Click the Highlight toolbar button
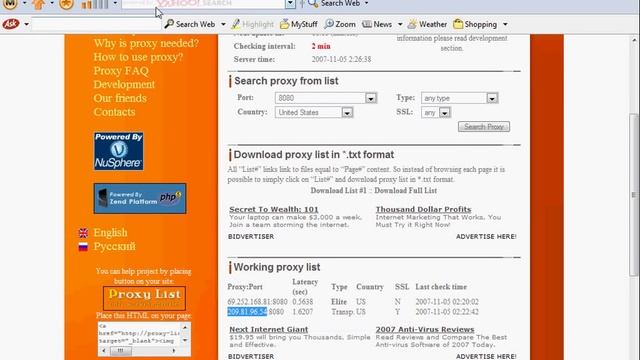Viewport: 640px width, 360px height. pos(252,24)
